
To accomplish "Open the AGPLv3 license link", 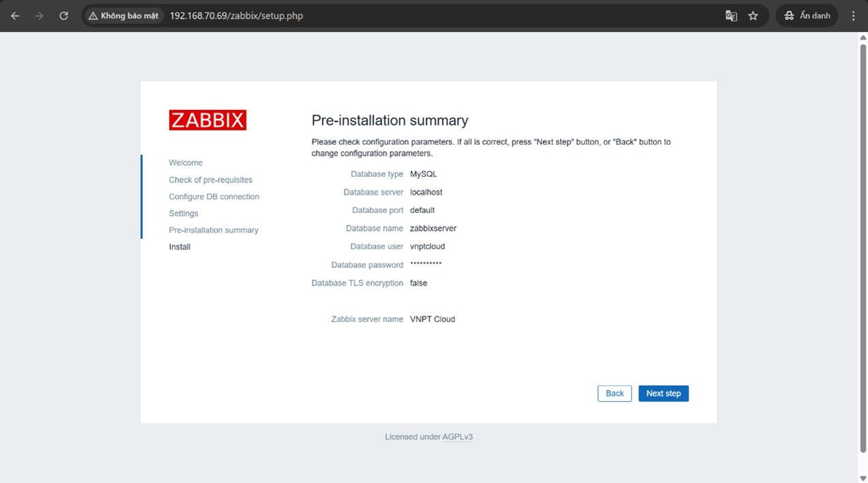I will tap(458, 437).
